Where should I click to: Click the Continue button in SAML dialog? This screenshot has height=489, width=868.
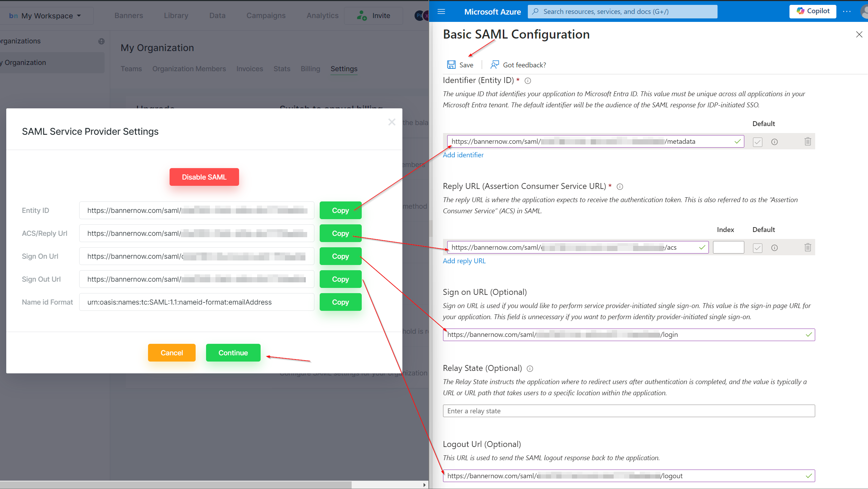pos(233,353)
